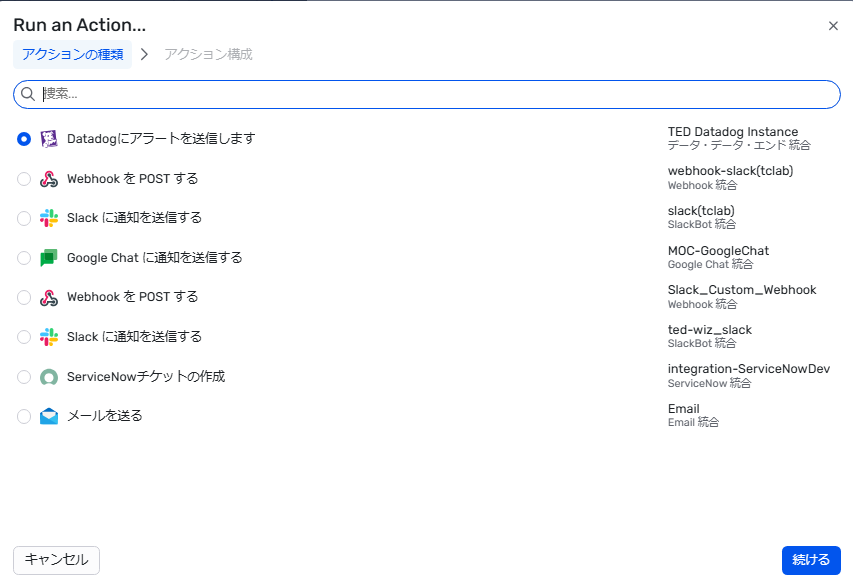Viewport: 853px width, 582px height.
Task: Click the breadcrumb chevron between steps
Action: tap(144, 54)
